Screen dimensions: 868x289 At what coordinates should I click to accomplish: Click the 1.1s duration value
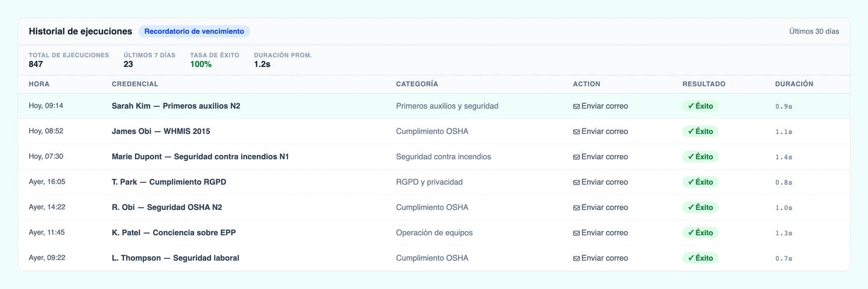pos(784,132)
